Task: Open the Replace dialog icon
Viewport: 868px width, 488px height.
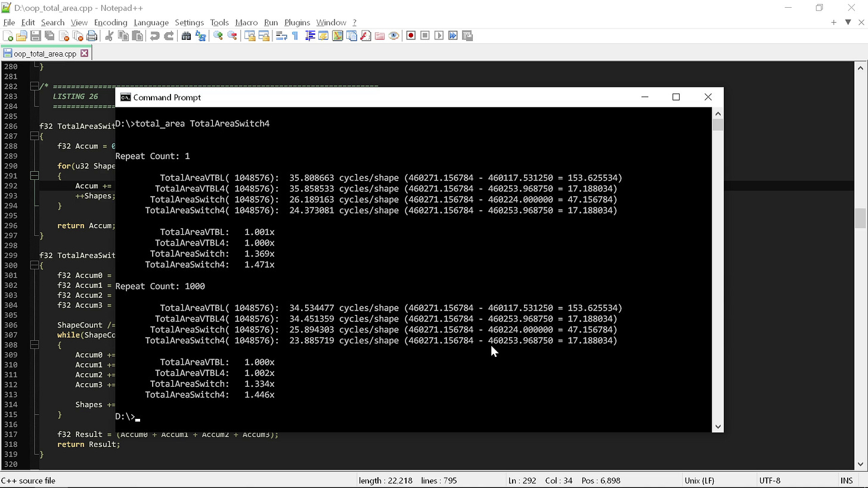Action: click(x=200, y=36)
